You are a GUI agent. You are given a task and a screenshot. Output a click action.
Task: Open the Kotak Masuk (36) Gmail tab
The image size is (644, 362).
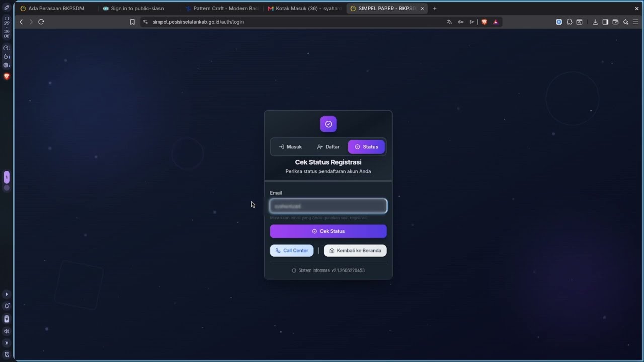coord(304,8)
